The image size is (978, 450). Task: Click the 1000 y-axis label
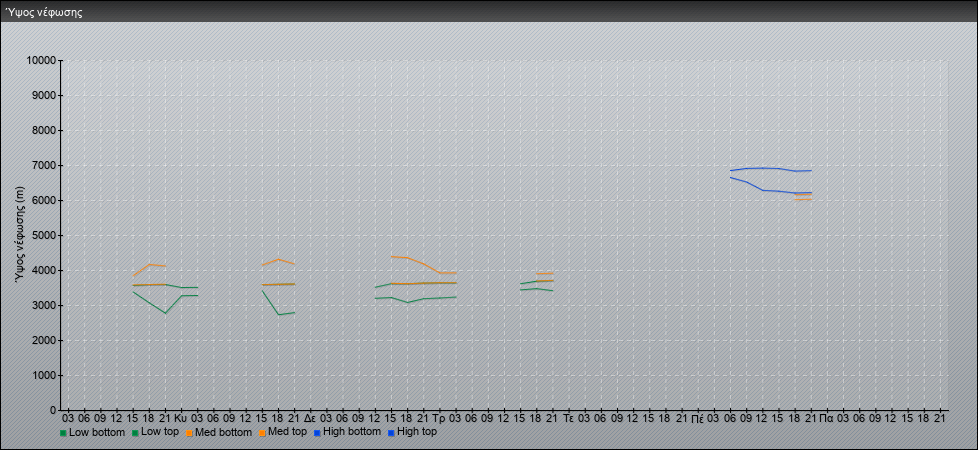tap(43, 375)
